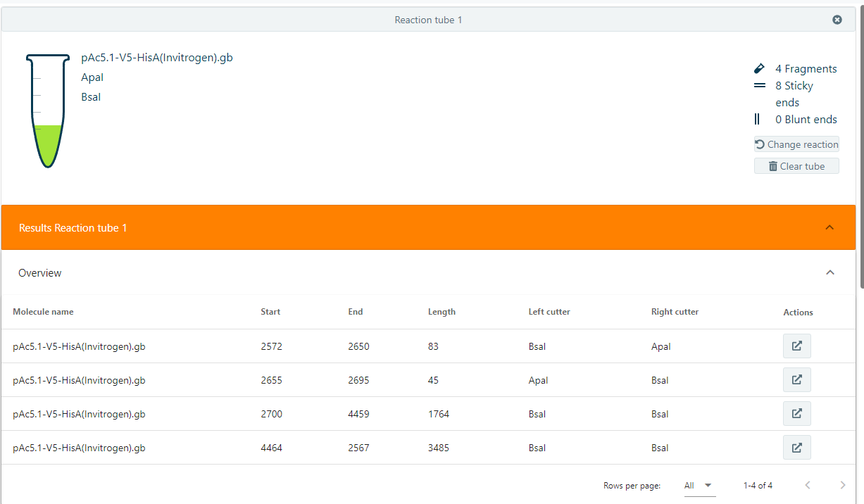Click the Length column header
Image resolution: width=864 pixels, height=504 pixels.
coord(442,312)
